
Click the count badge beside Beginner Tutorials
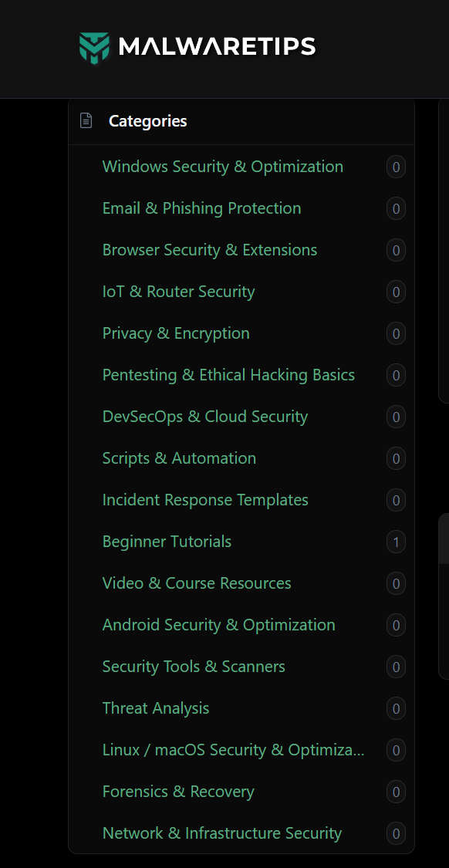pos(396,542)
